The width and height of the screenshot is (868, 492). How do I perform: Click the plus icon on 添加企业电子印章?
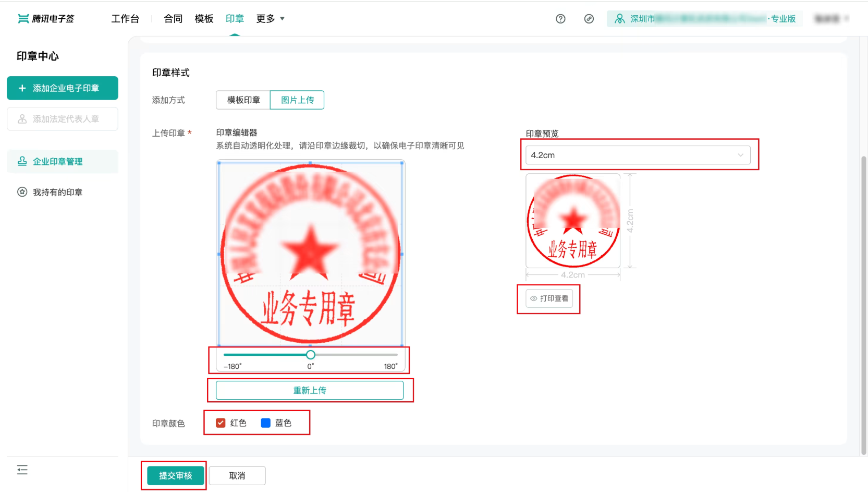22,88
